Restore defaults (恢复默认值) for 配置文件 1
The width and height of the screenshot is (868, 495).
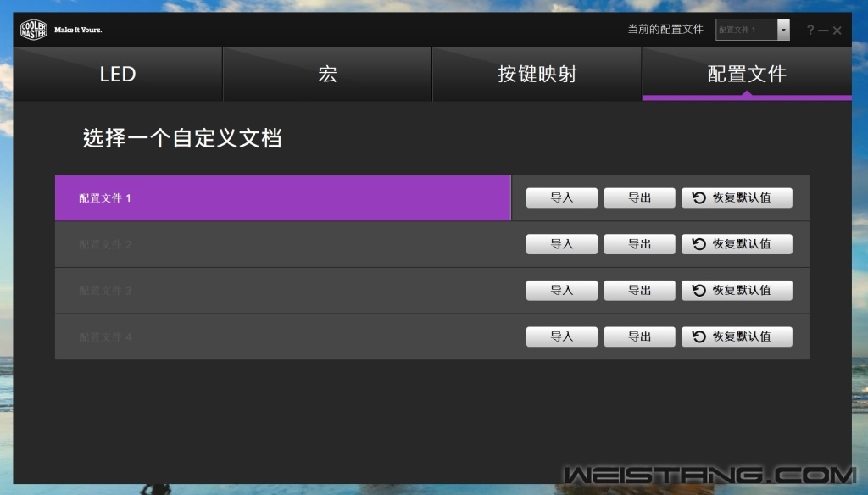coord(737,198)
